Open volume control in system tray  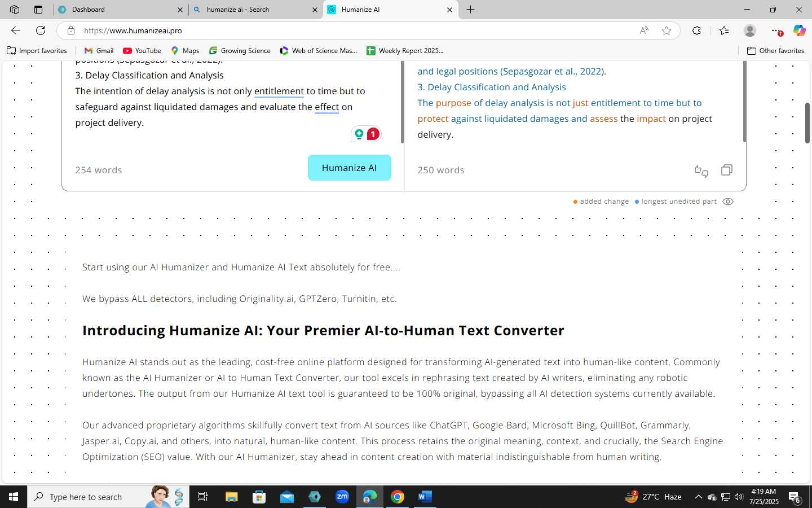tap(739, 497)
